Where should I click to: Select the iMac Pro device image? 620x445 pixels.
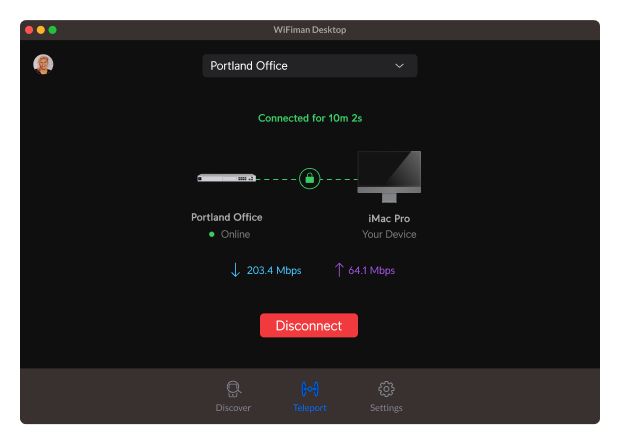point(389,176)
